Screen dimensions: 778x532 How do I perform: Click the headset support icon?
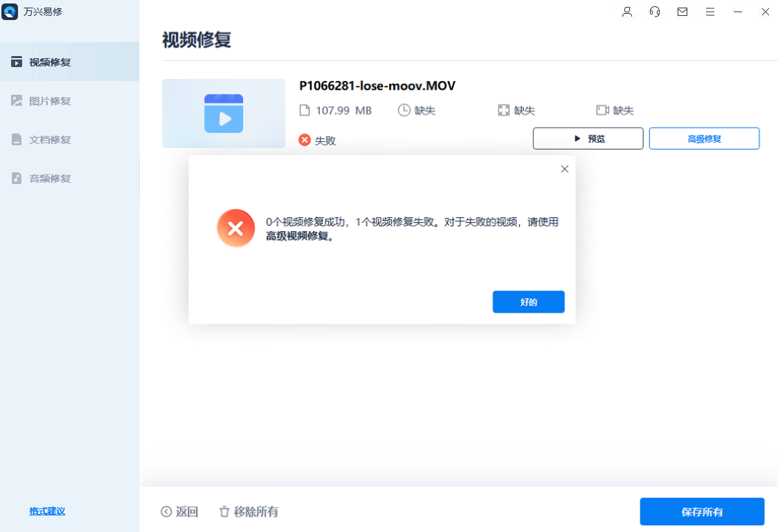[655, 12]
